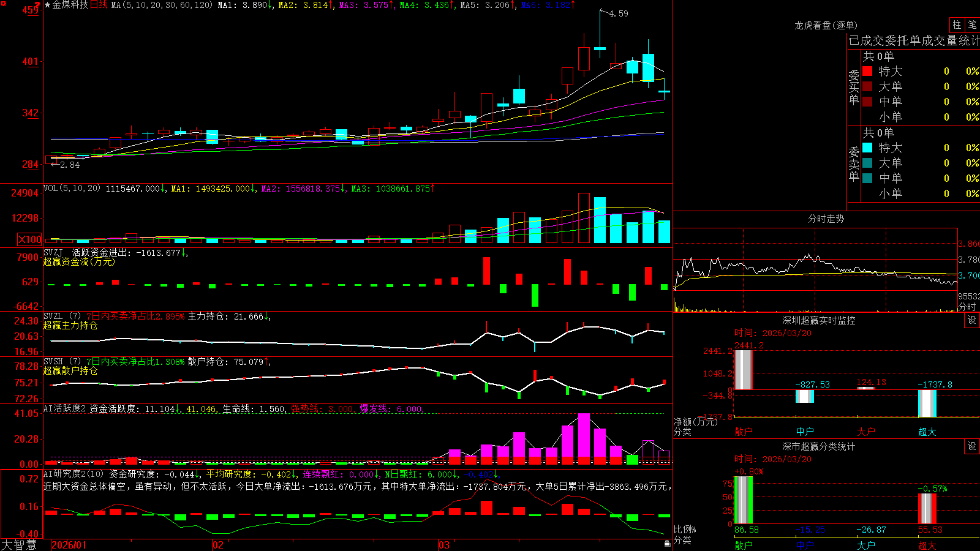Image resolution: width=980 pixels, height=551 pixels.
Task: Click the 中户 bar valued -827.53
Action: click(x=805, y=396)
